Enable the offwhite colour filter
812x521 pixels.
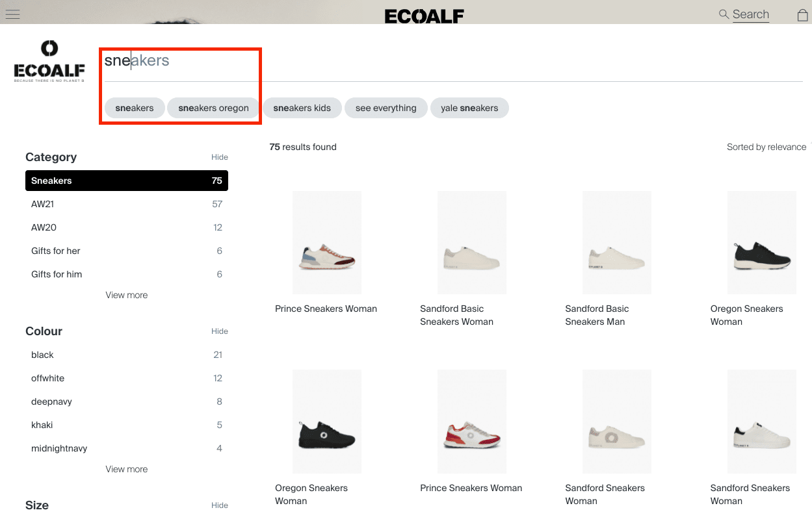(47, 378)
